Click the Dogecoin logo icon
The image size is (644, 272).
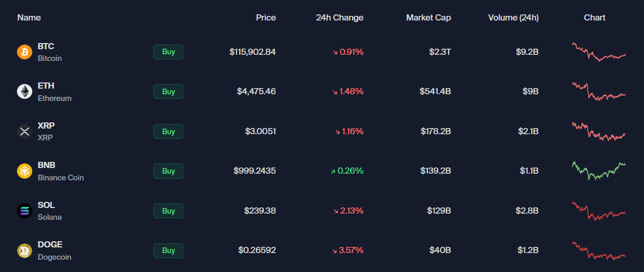click(25, 250)
